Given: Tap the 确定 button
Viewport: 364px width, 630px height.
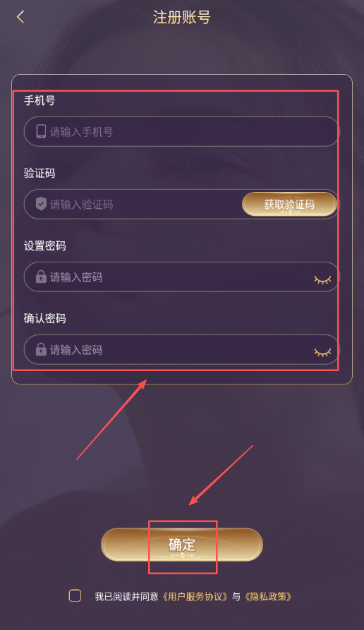Looking at the screenshot, I should (182, 545).
